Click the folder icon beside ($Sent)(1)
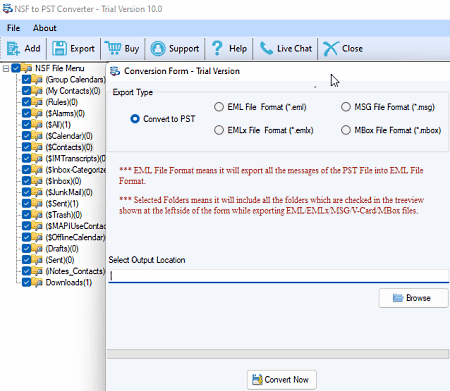 37,204
